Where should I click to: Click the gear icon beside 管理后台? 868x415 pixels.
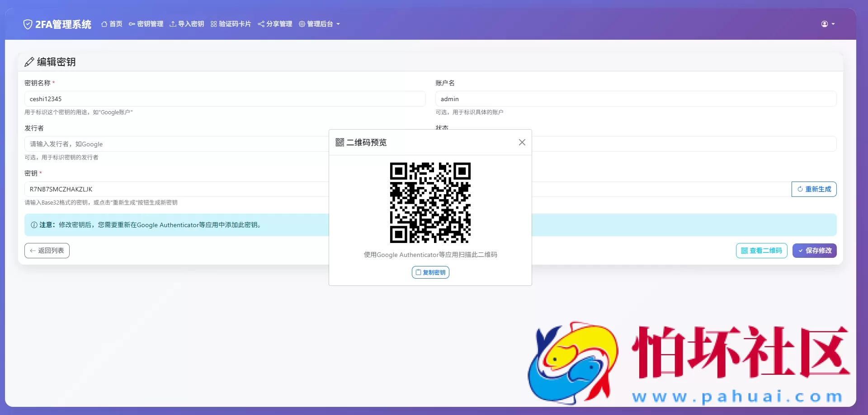[302, 24]
